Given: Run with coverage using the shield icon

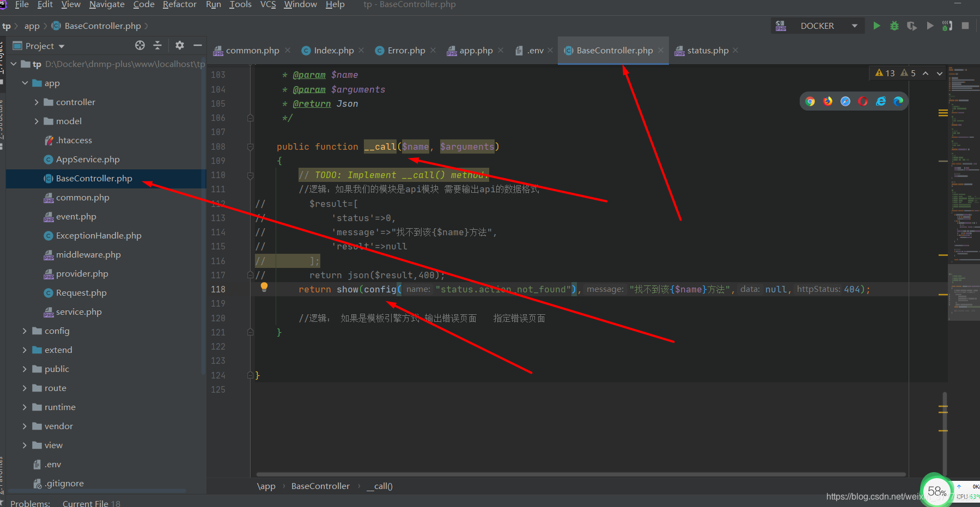Looking at the screenshot, I should point(911,26).
